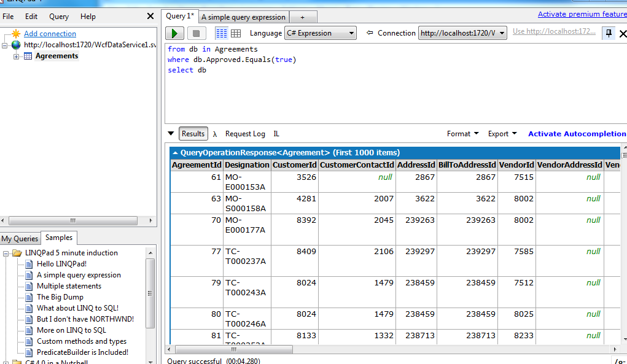The height and width of the screenshot is (364, 627).
Task: Click the document icon for Multiple statements
Action: tap(29, 286)
